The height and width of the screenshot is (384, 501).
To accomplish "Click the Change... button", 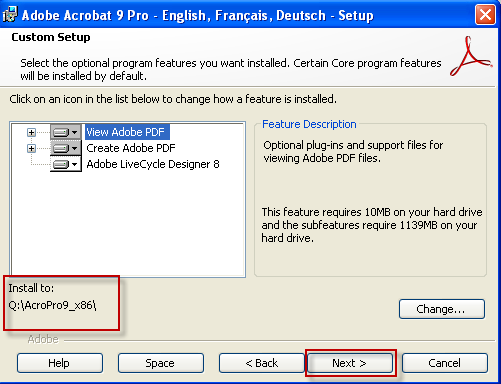I will [x=442, y=309].
